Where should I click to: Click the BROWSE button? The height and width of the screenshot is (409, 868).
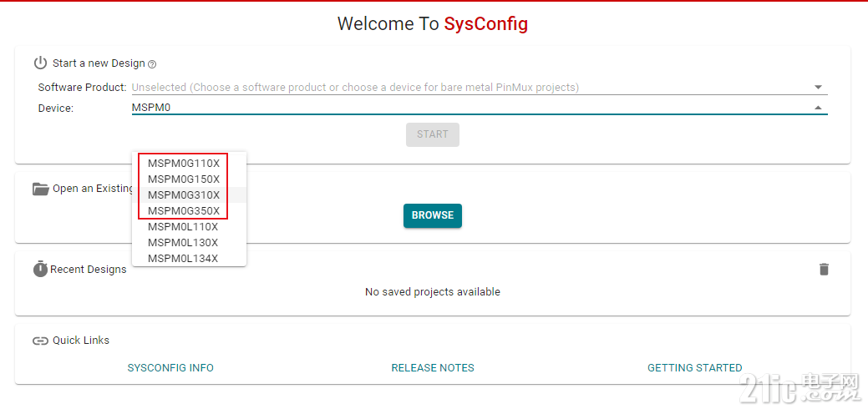[433, 215]
